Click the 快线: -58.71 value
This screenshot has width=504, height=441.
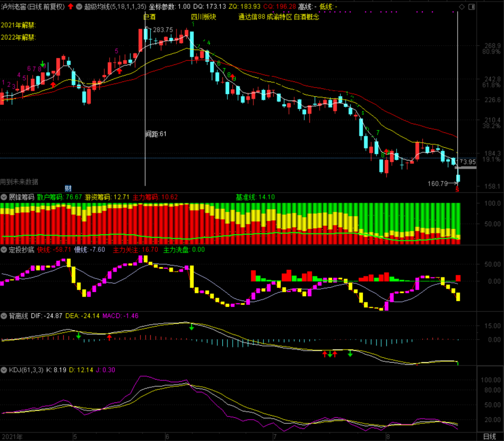tap(54, 250)
